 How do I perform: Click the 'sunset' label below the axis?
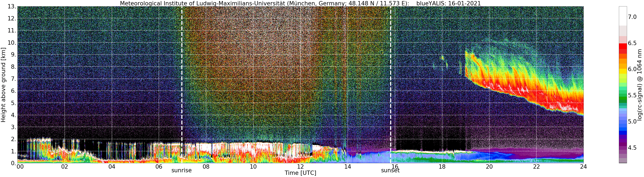pyautogui.click(x=390, y=171)
